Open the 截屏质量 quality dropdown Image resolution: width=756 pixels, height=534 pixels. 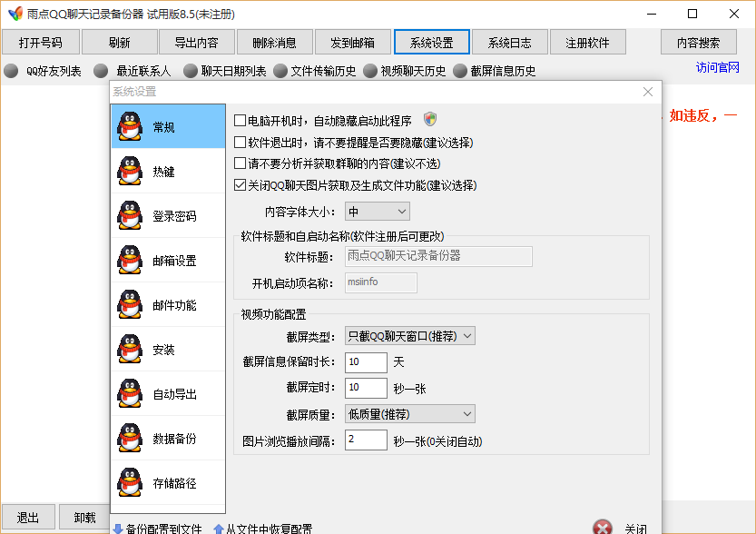click(408, 413)
